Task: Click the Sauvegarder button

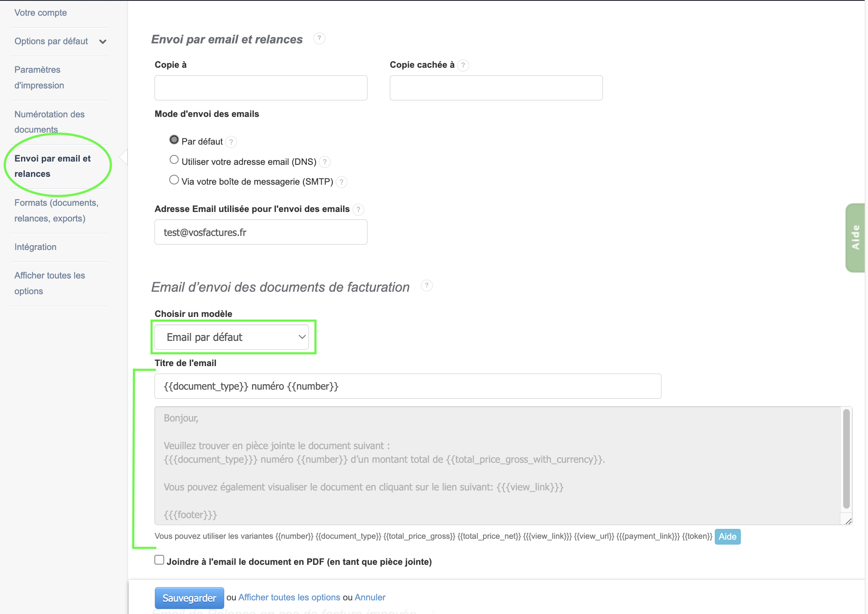Action: pyautogui.click(x=189, y=597)
